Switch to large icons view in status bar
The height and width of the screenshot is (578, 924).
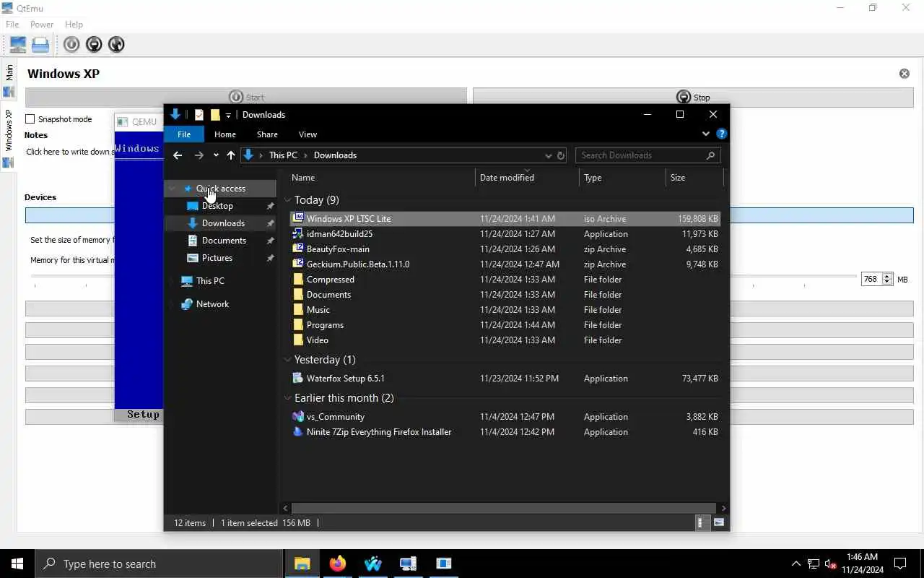(x=719, y=522)
